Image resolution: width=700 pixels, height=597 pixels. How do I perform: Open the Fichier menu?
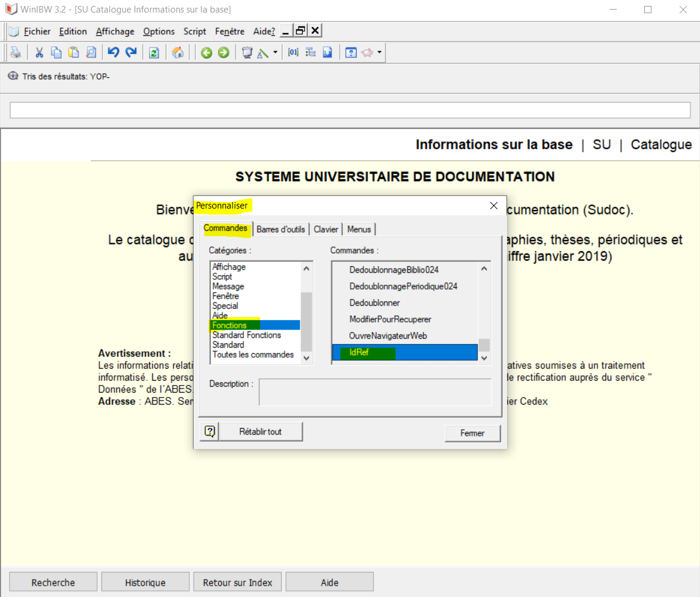pos(37,31)
